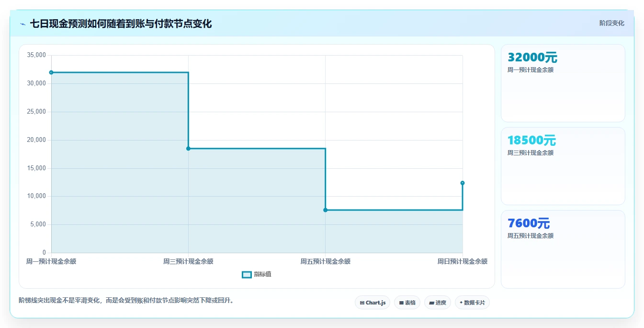644x328 pixels.
Task: Click x-axis label 周一预计现金余额
Action: [x=51, y=261]
